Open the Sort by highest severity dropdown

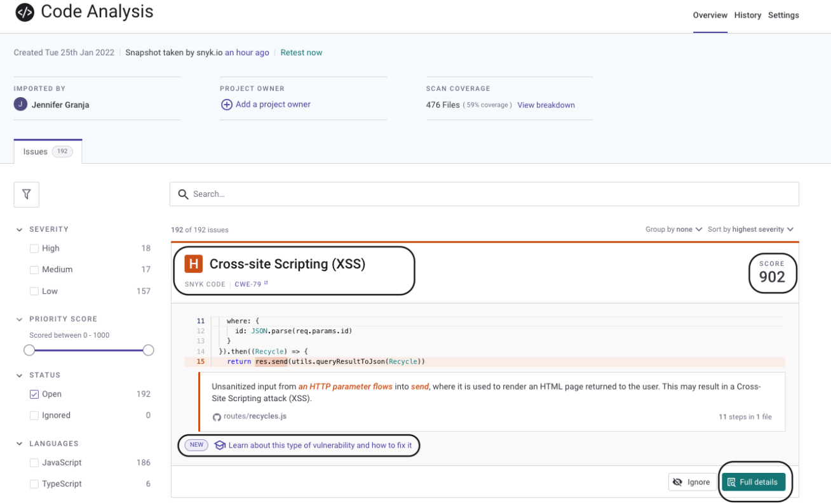(x=750, y=229)
